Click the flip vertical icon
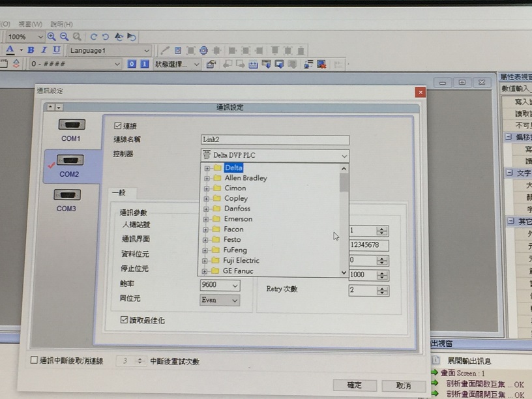Image resolution: width=532 pixels, height=399 pixels. (x=131, y=37)
